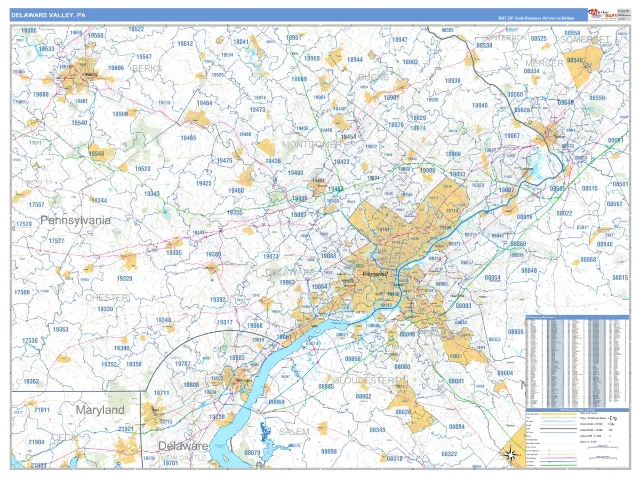Click the DELAWARE county label near 19063
Screen dimensions: 640x480
coord(289,272)
